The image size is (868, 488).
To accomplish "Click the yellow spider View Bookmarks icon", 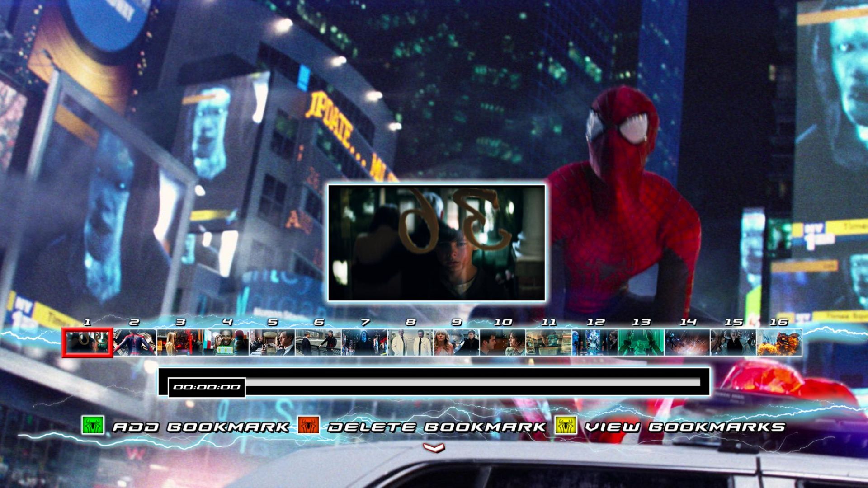I will click(566, 426).
